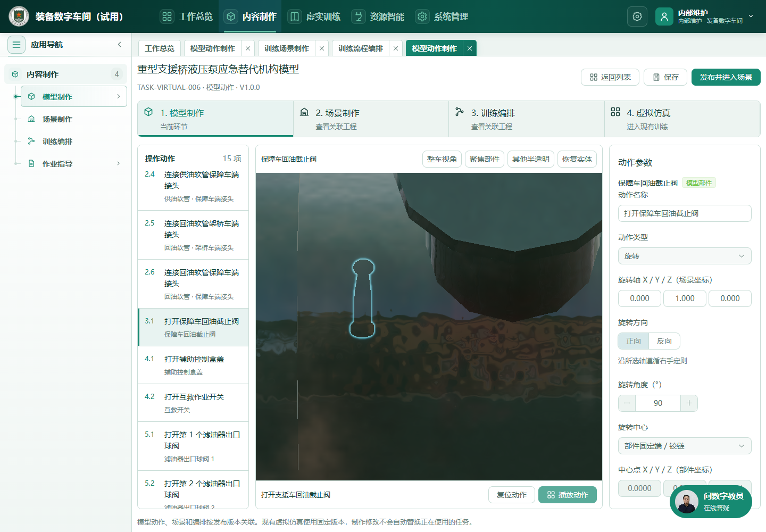Switch to the 虚实训练 top menu

[x=314, y=16]
